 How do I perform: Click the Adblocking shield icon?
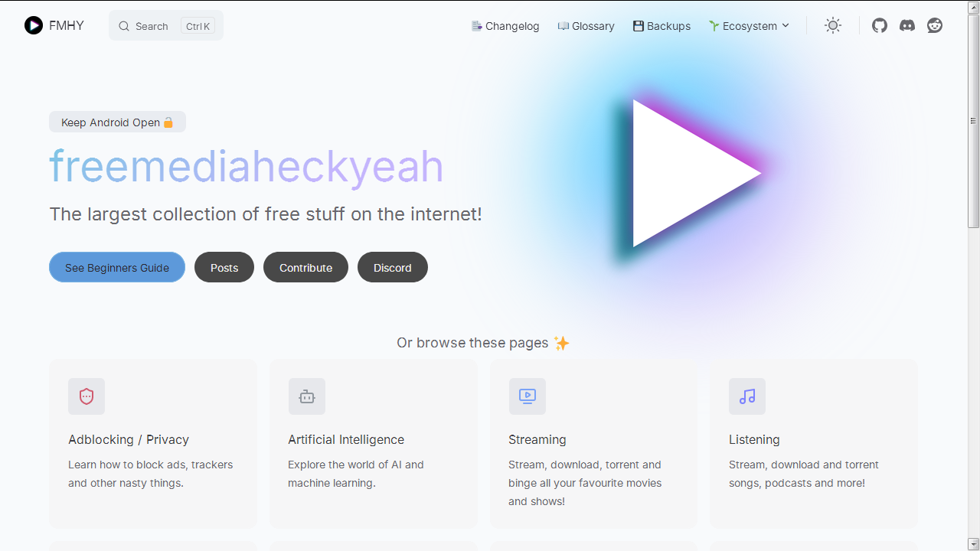click(87, 396)
